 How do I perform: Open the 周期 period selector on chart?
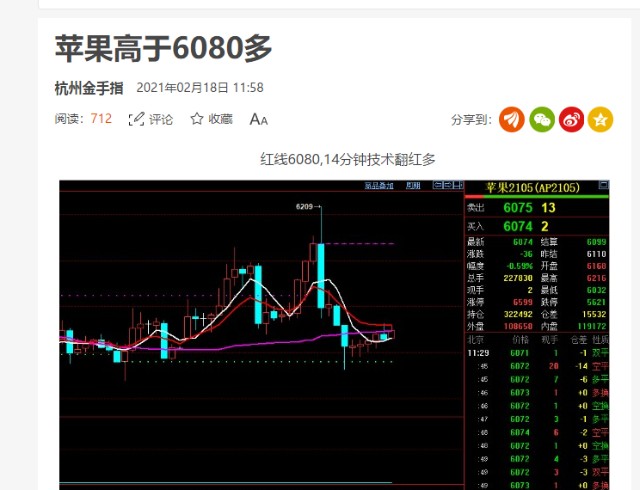pyautogui.click(x=413, y=185)
